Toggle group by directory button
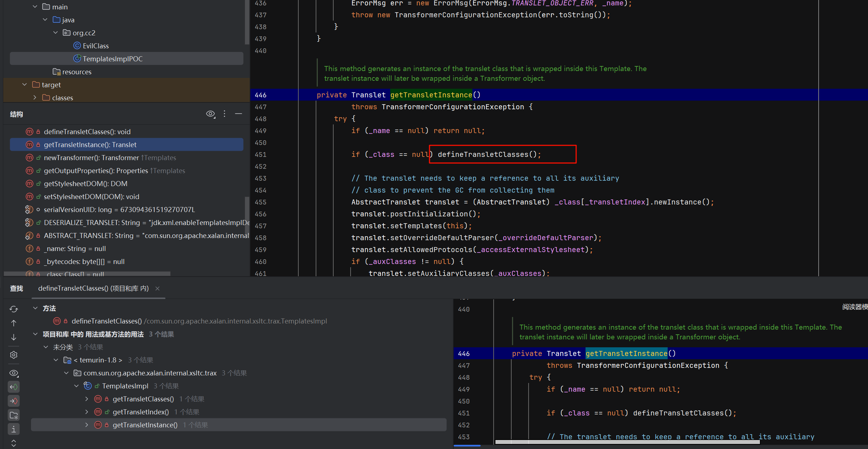This screenshot has width=868, height=449. (x=14, y=415)
